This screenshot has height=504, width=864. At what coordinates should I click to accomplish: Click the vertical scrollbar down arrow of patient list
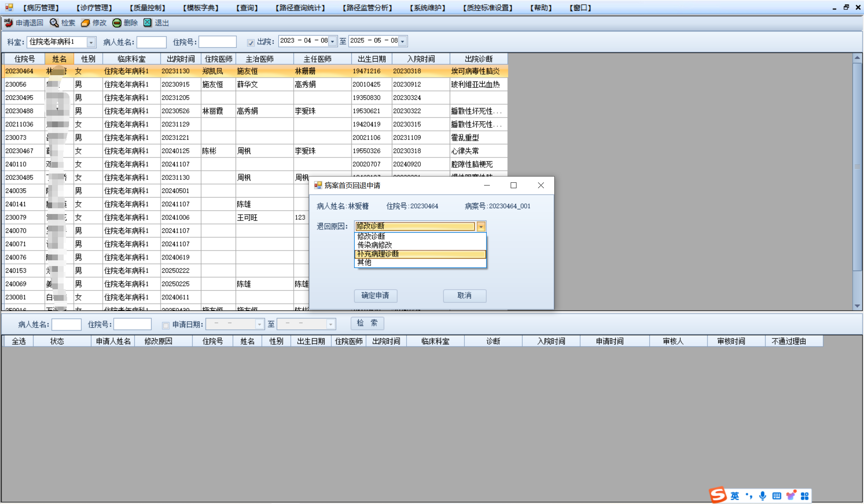point(857,306)
